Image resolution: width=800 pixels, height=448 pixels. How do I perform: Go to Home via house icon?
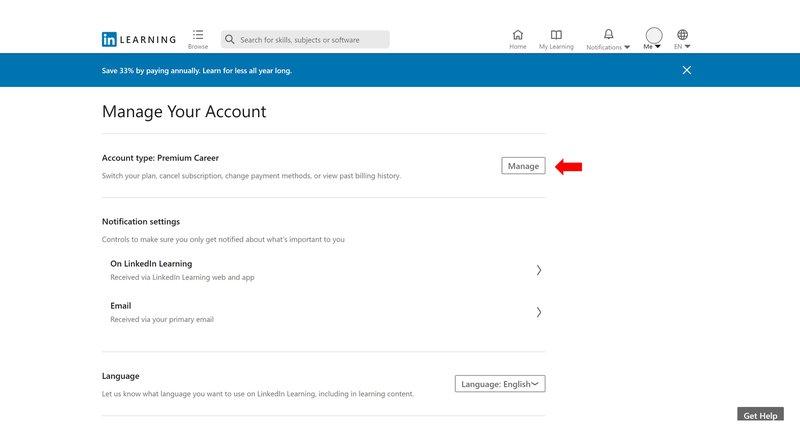click(x=517, y=34)
